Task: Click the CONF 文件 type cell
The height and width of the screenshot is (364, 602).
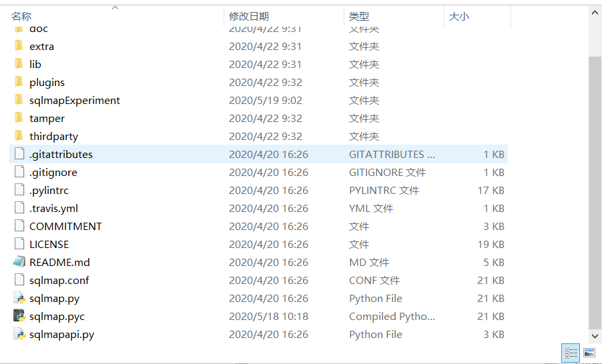Action: 374,281
